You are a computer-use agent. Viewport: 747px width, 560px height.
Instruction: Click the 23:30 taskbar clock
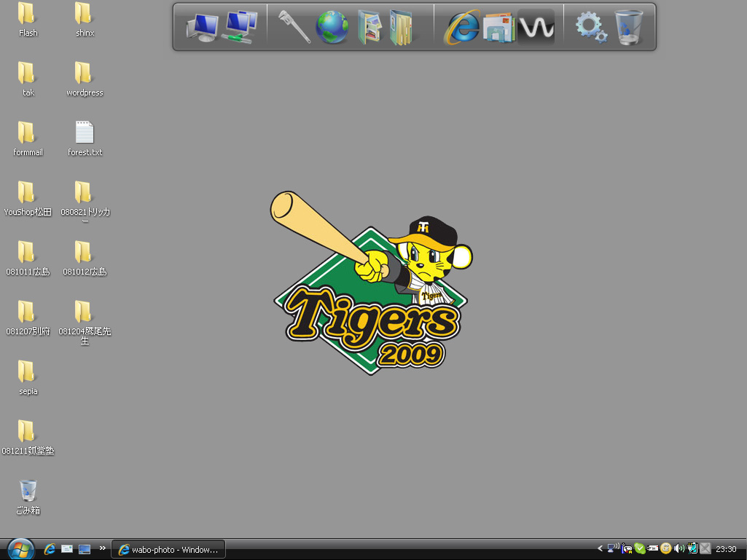pos(726,550)
